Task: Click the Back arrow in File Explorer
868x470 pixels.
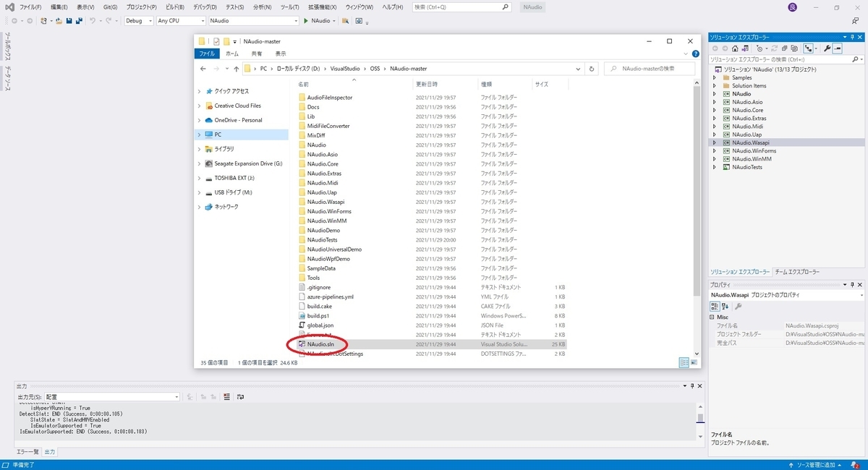Action: click(205, 69)
